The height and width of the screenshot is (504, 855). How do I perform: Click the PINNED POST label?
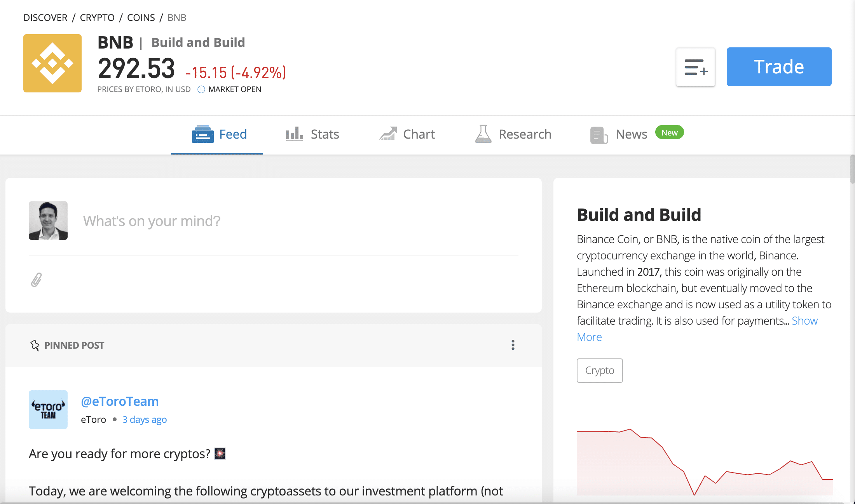[x=74, y=345]
